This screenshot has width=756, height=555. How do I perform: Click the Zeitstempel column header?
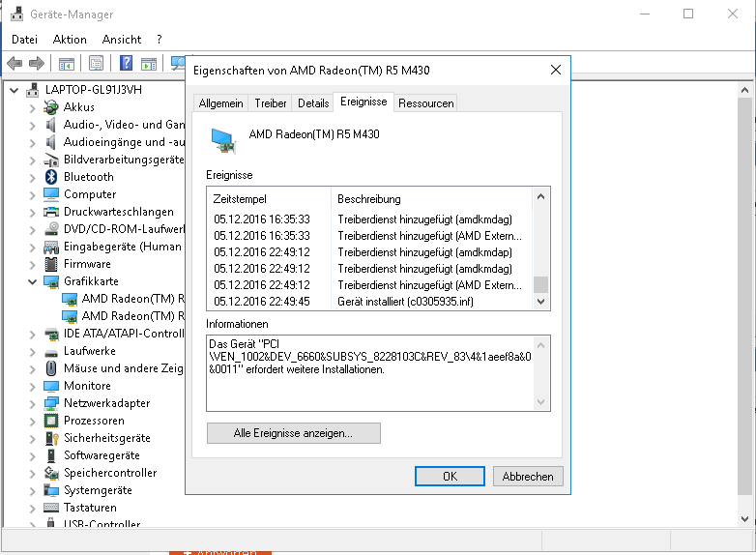tap(270, 199)
